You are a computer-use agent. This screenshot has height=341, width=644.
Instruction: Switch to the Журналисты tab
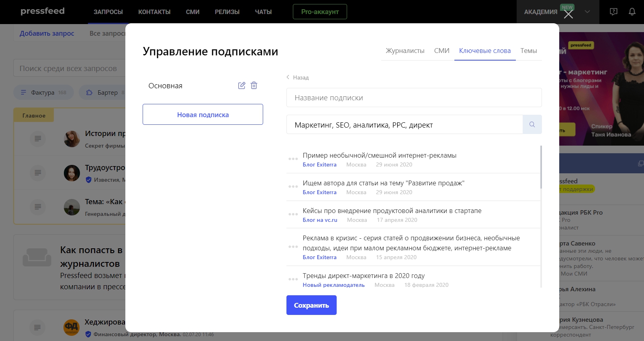[x=405, y=51]
